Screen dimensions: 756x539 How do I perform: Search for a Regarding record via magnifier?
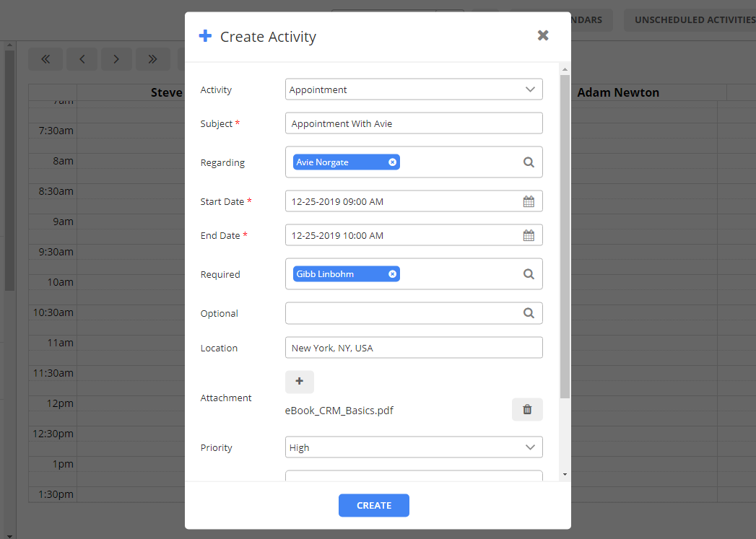coord(528,162)
